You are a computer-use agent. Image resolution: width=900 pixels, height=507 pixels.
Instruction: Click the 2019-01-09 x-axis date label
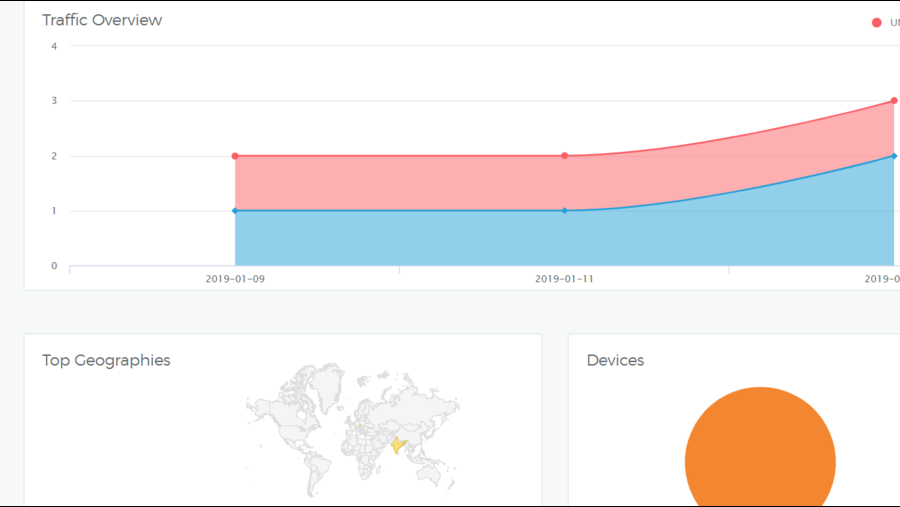coord(235,279)
